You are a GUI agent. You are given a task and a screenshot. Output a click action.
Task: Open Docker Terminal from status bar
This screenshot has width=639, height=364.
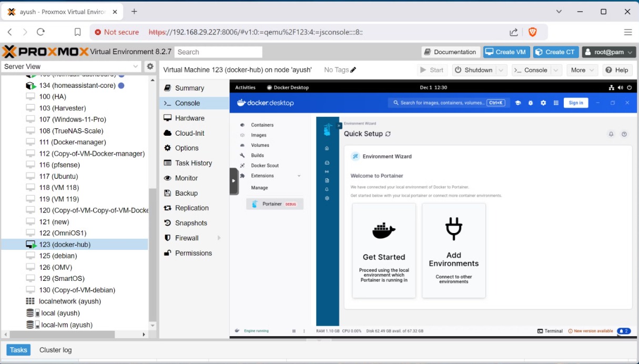click(550, 331)
